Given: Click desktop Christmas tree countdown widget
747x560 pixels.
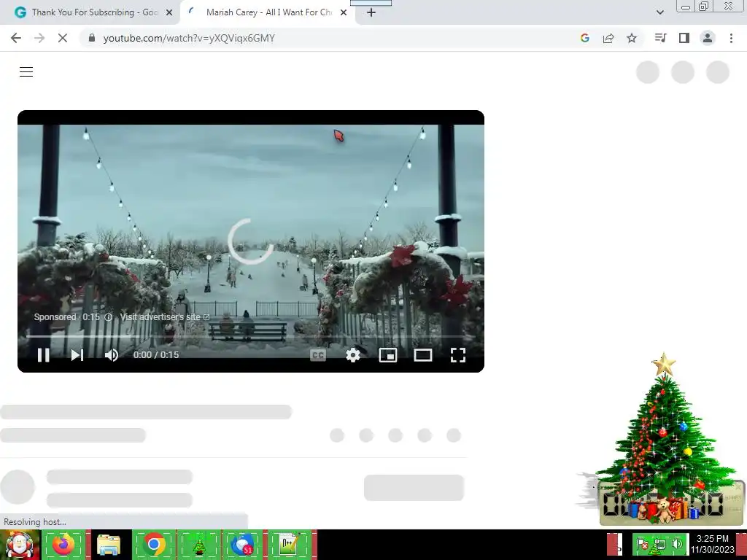Looking at the screenshot, I should (x=665, y=440).
